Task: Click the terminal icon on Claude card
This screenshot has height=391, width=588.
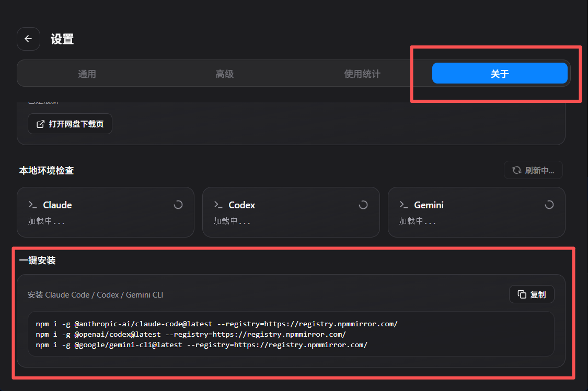Action: pos(33,205)
